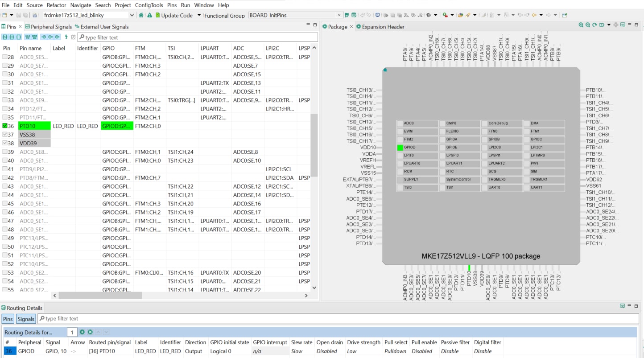Zoom in on the package view

(x=581, y=25)
